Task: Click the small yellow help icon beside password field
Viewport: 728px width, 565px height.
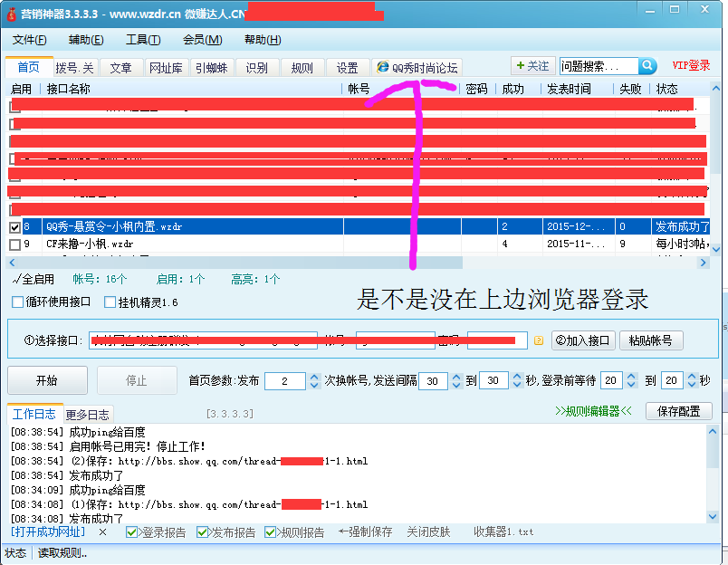Action: click(x=538, y=341)
